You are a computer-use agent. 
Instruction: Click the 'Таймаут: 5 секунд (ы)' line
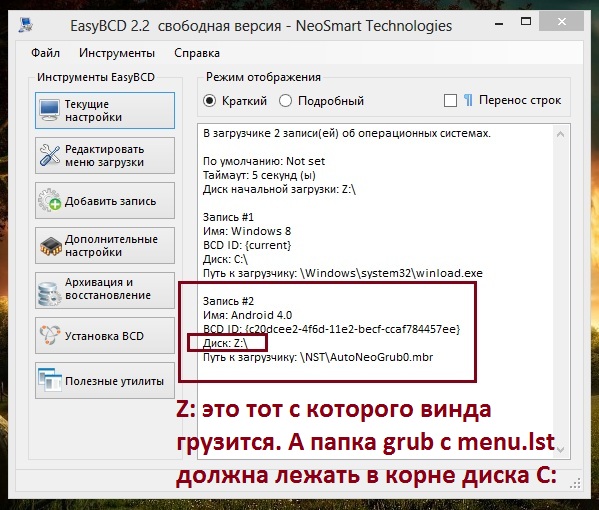pyautogui.click(x=259, y=175)
